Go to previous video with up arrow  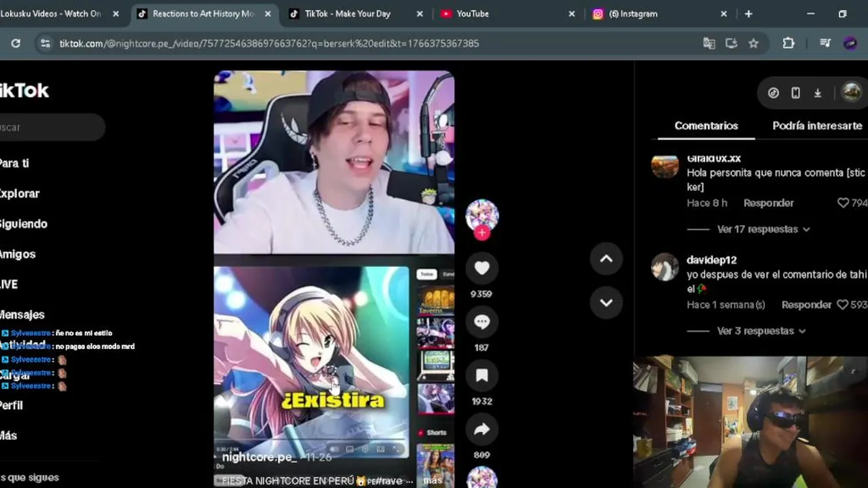click(x=606, y=258)
